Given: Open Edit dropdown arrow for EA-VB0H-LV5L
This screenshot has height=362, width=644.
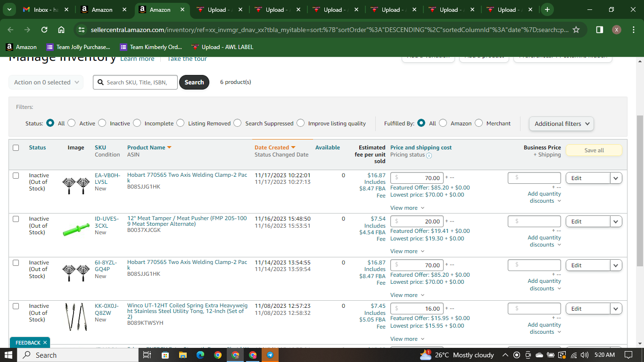Looking at the screenshot, I should pos(616,178).
